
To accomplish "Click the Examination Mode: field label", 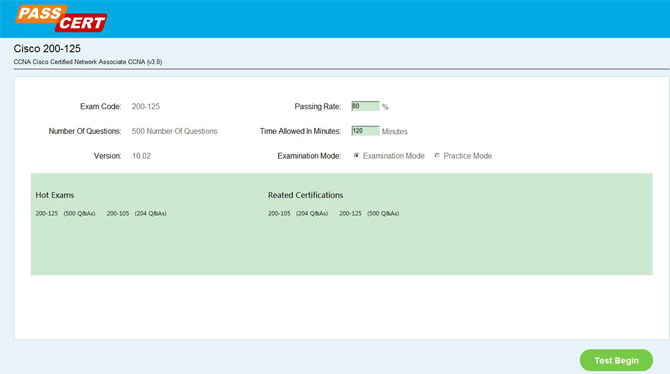I will pyautogui.click(x=309, y=156).
